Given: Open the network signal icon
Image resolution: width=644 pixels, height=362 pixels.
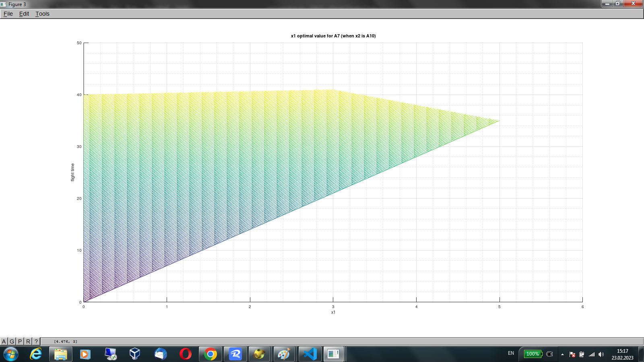Looking at the screenshot, I should tap(591, 354).
